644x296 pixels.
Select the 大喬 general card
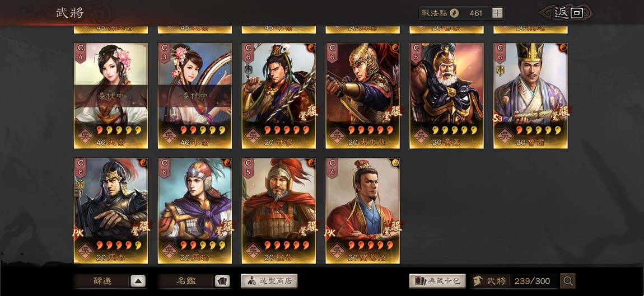pyautogui.click(x=111, y=96)
